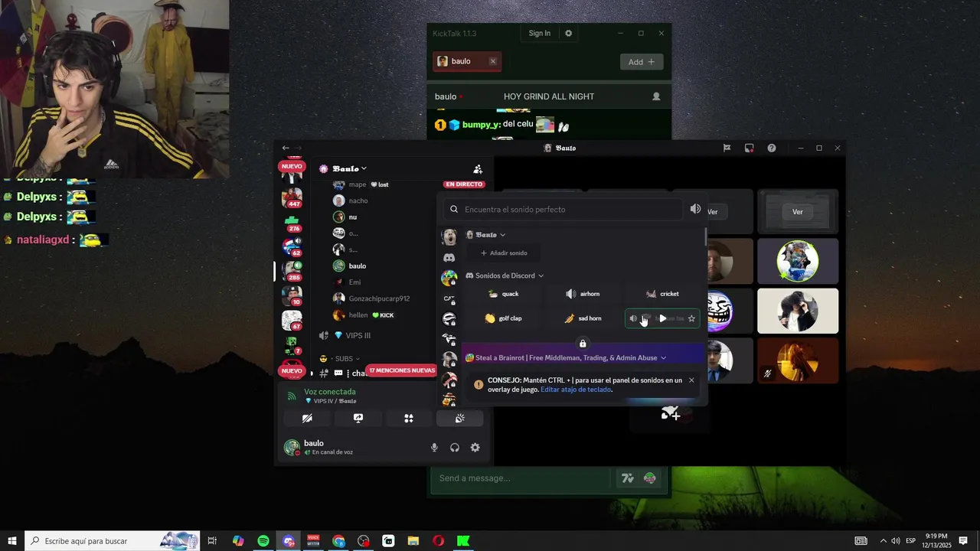Deafen with the headphones icon
This screenshot has height=551, width=980.
click(455, 448)
